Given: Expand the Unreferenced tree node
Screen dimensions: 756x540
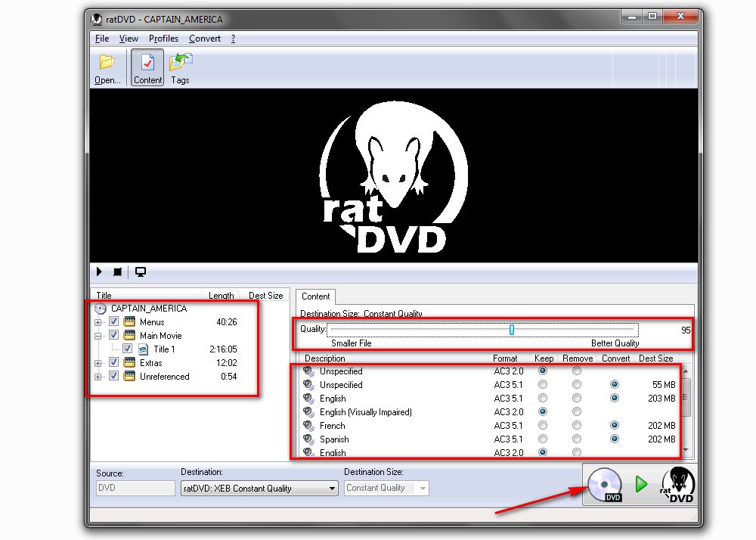Looking at the screenshot, I should pos(98,377).
